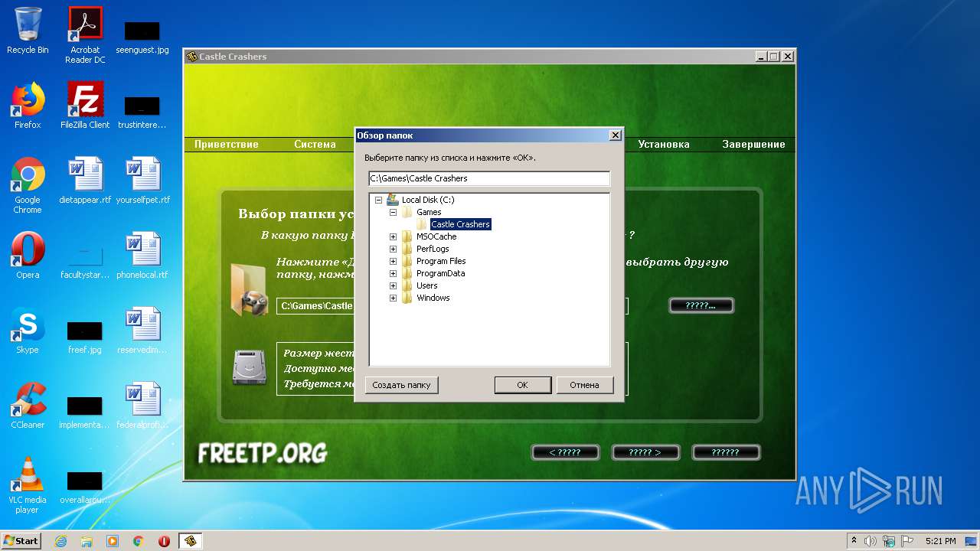Confirm folder with OK button
Image resolution: width=980 pixels, height=551 pixels.
coord(522,385)
